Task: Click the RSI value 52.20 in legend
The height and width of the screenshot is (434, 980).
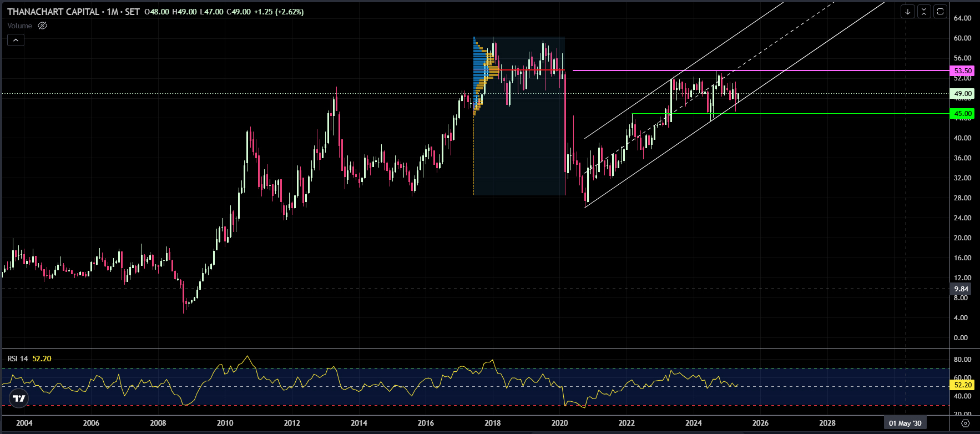Action: point(42,359)
